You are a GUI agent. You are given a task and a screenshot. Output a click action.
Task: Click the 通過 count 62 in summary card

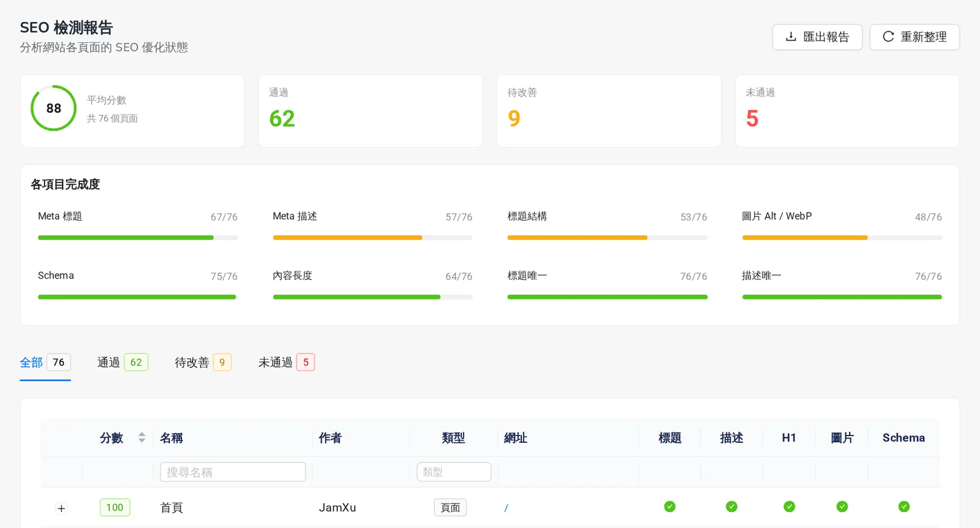282,118
